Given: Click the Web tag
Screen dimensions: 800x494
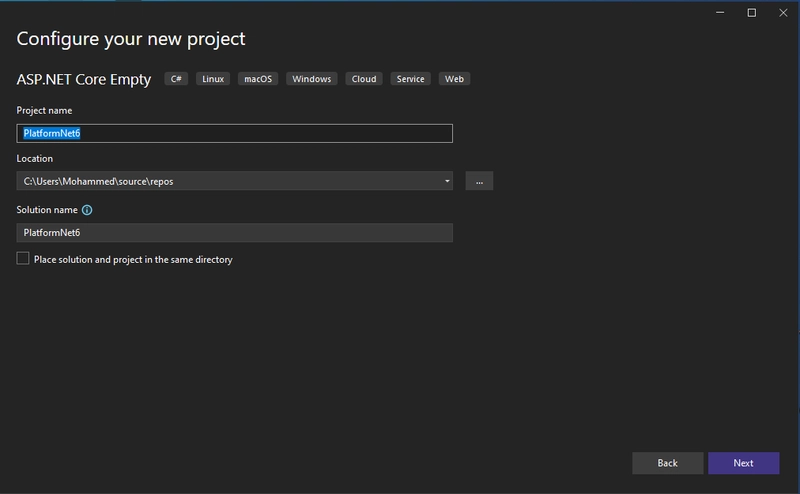Looking at the screenshot, I should (454, 79).
